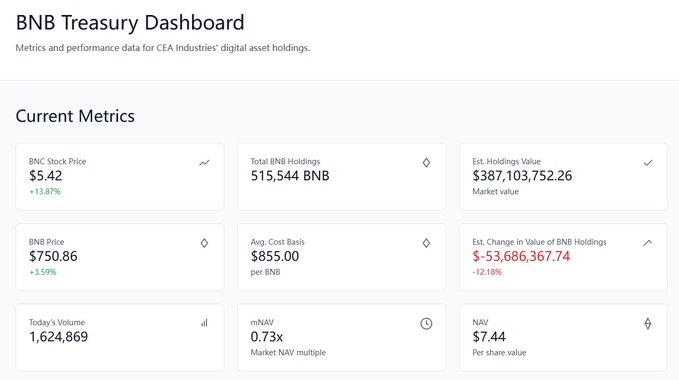Click the 1,624,869 volume value

tap(58, 337)
